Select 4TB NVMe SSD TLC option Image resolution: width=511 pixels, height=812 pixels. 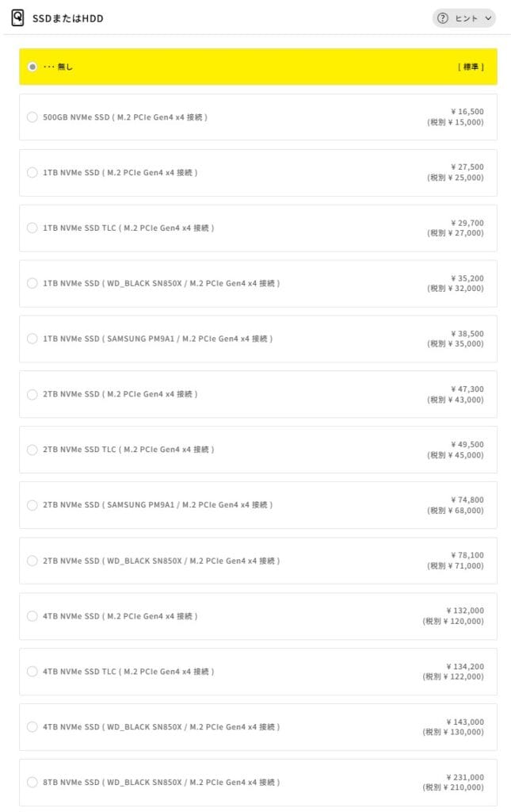click(32, 672)
